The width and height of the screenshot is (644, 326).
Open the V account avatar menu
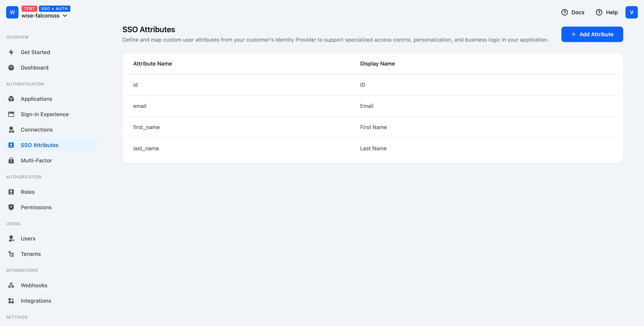tap(631, 12)
